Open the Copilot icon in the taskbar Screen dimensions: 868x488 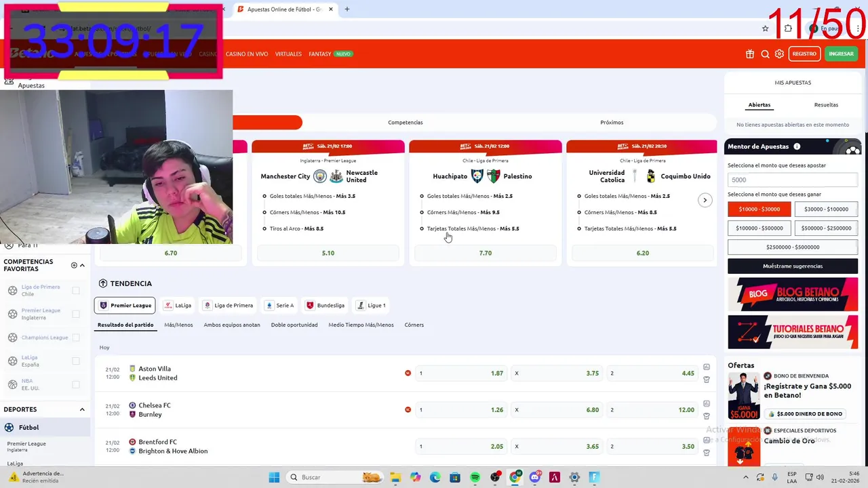pyautogui.click(x=415, y=477)
